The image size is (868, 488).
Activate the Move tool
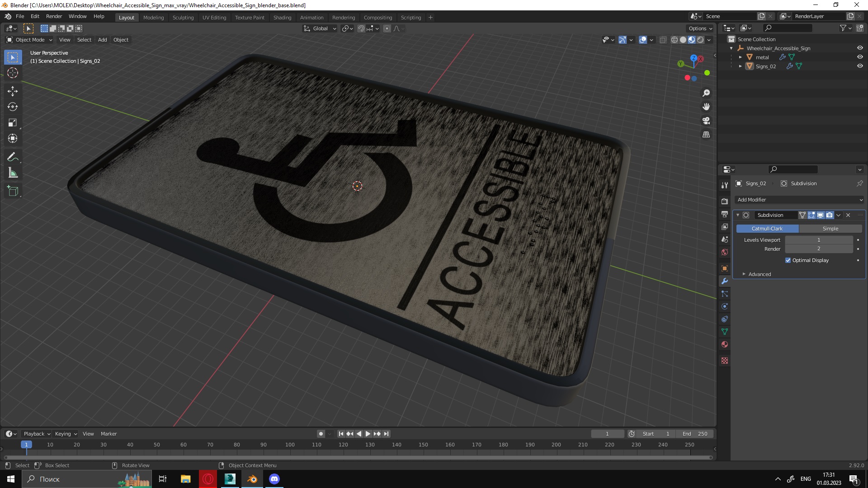pyautogui.click(x=13, y=91)
